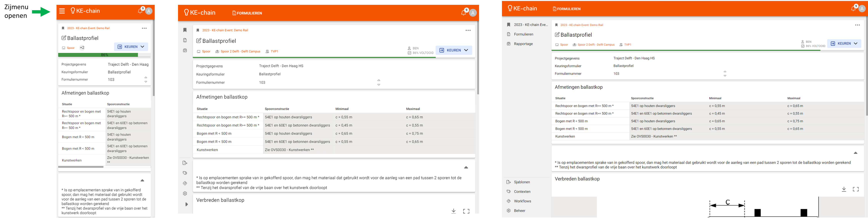Expand the icon-only sidebar with the bottom arrow

click(186, 205)
